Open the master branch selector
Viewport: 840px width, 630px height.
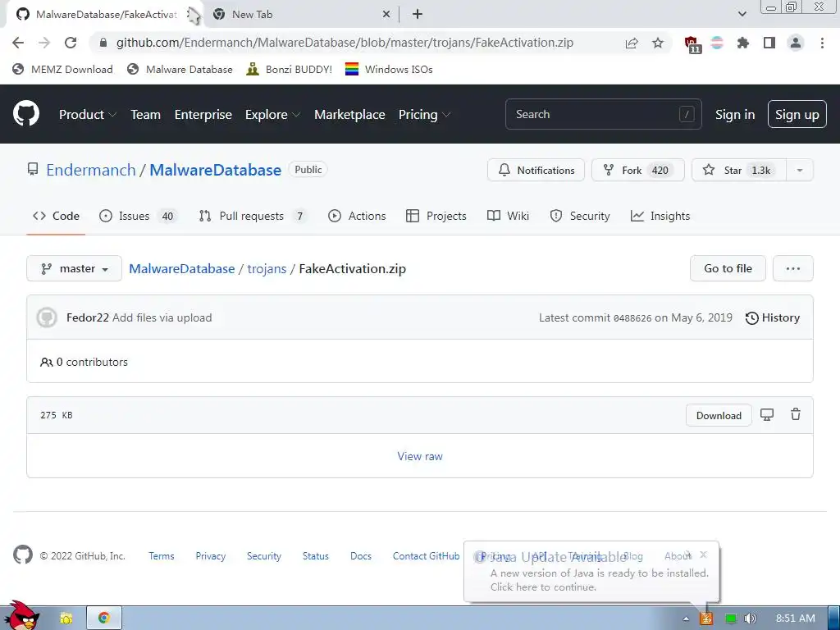[x=74, y=268]
